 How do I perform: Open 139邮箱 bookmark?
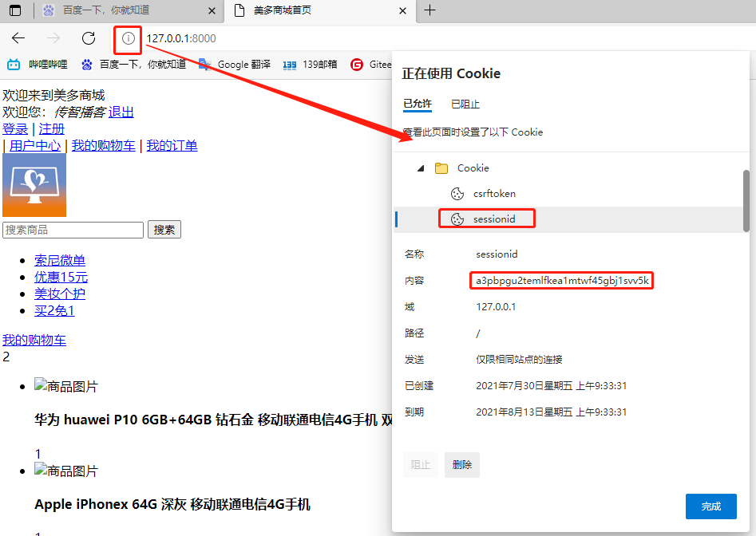310,65
